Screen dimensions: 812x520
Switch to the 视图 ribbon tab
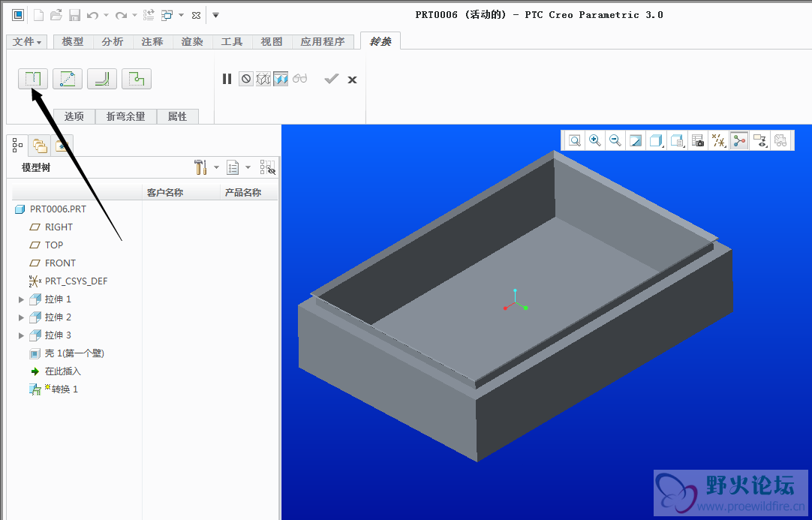point(272,42)
